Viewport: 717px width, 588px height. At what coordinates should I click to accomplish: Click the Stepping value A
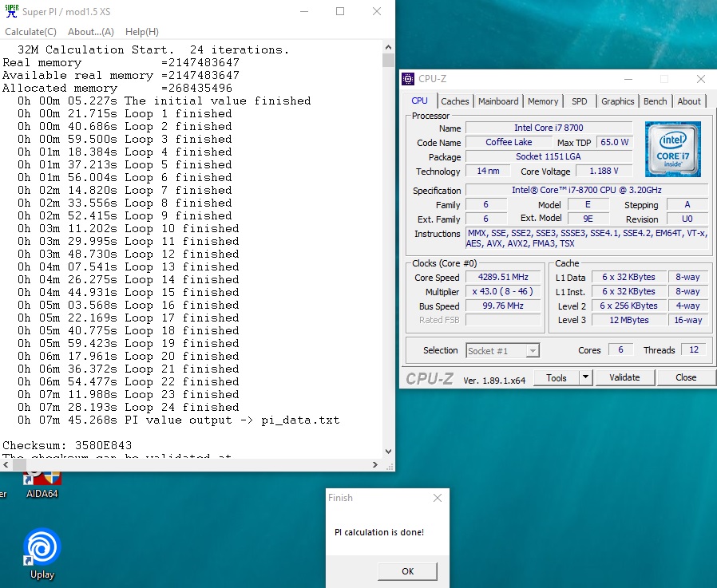pos(687,204)
